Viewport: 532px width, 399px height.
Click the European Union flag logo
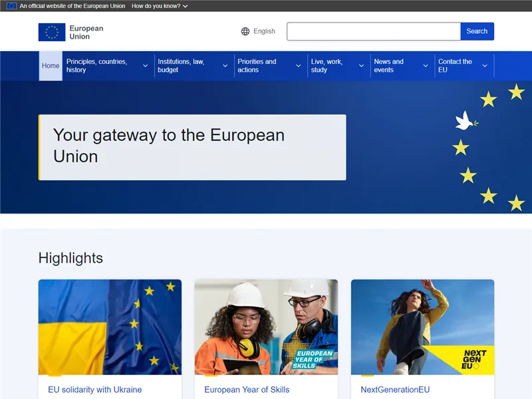52,31
